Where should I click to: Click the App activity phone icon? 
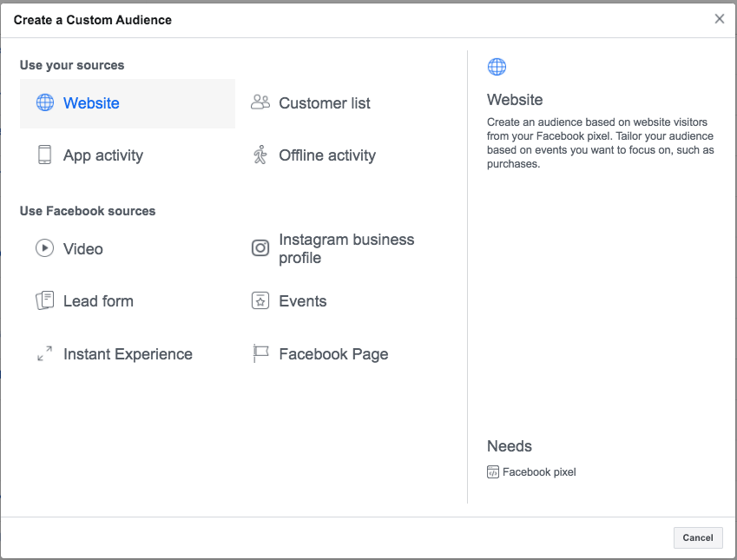[x=44, y=155]
